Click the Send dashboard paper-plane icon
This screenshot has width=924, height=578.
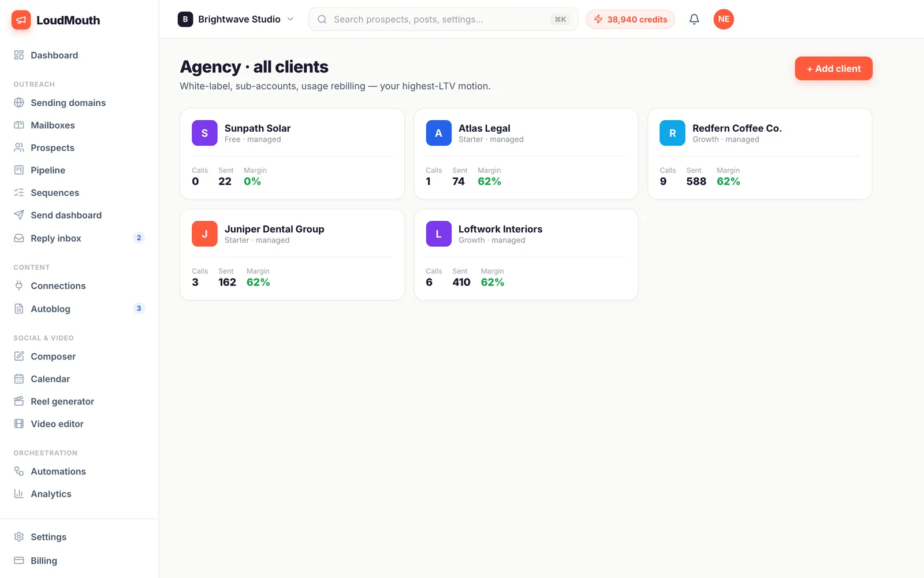click(x=19, y=215)
